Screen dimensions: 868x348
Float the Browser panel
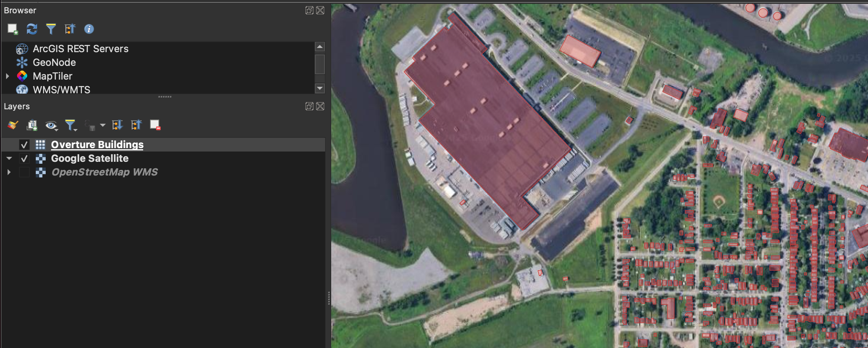pos(309,10)
